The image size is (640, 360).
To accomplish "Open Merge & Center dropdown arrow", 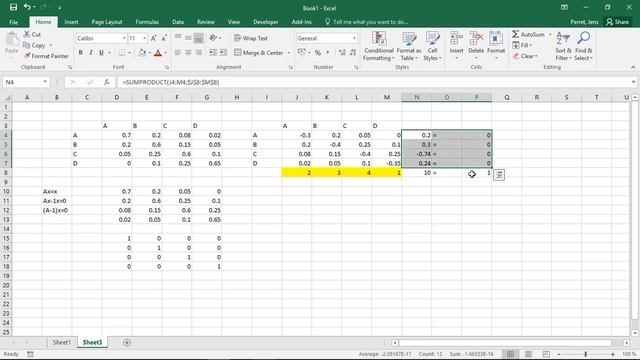I will [x=289, y=53].
